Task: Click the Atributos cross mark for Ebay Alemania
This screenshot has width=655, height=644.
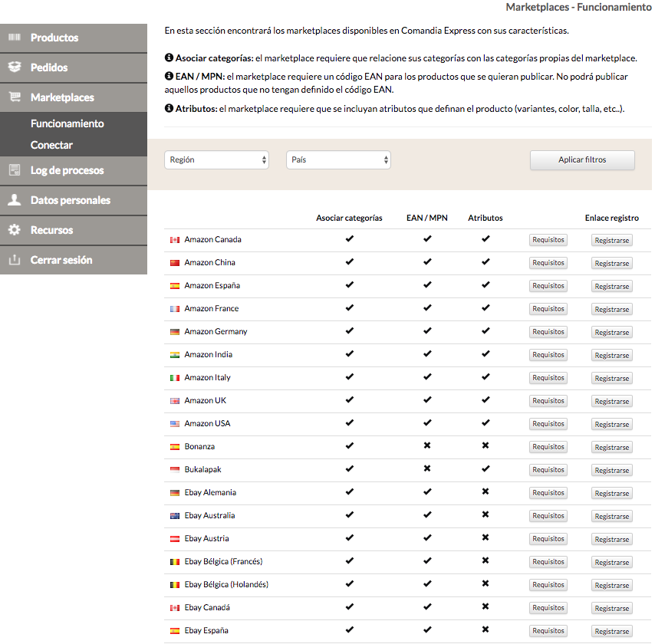Action: point(485,491)
